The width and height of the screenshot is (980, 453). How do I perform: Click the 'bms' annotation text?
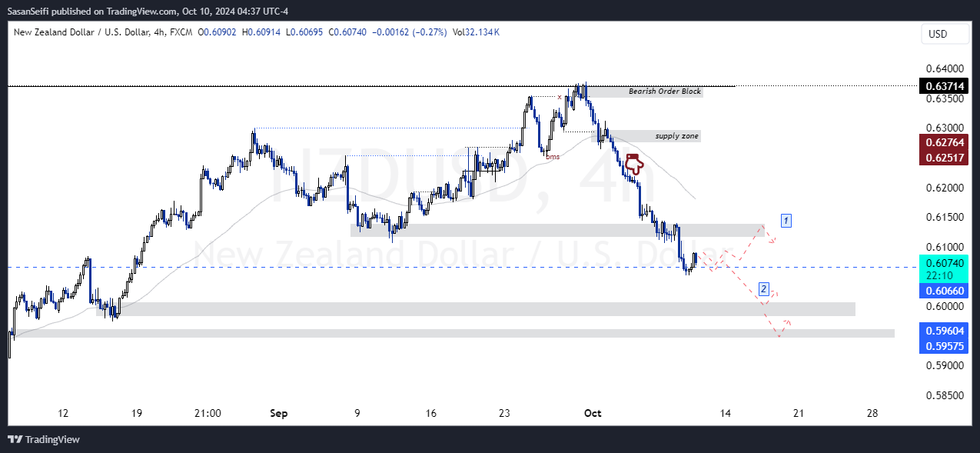pos(553,156)
